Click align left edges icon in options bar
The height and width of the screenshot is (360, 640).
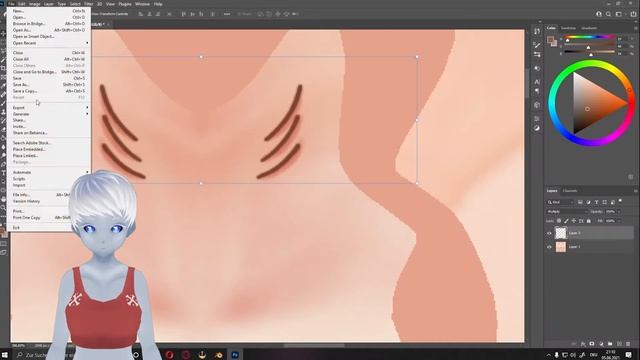click(x=141, y=14)
